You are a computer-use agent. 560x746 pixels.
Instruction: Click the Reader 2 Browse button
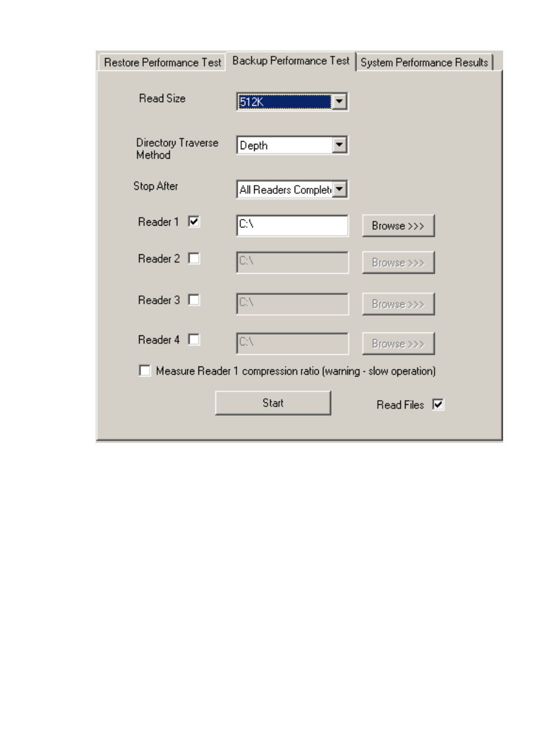pos(398,263)
